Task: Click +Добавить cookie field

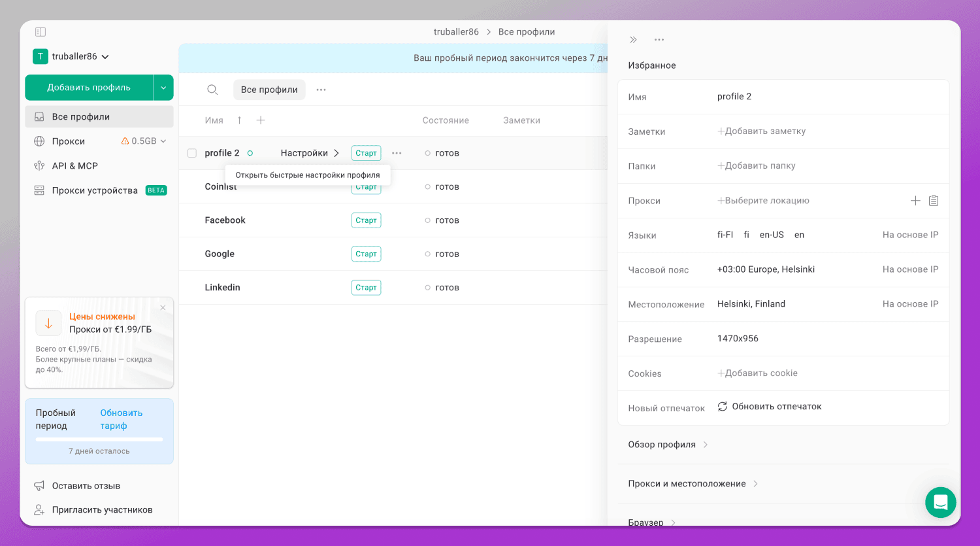Action: tap(758, 373)
